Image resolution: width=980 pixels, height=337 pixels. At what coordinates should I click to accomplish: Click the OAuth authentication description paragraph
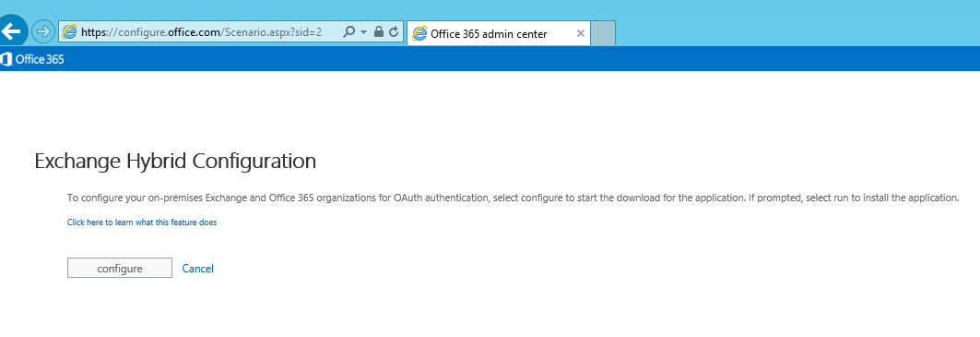[513, 198]
